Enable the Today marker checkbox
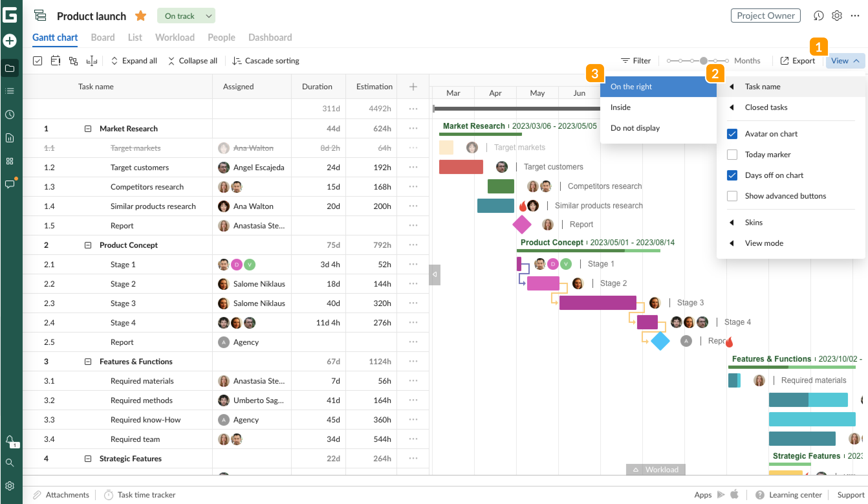868x504 pixels. [x=732, y=154]
